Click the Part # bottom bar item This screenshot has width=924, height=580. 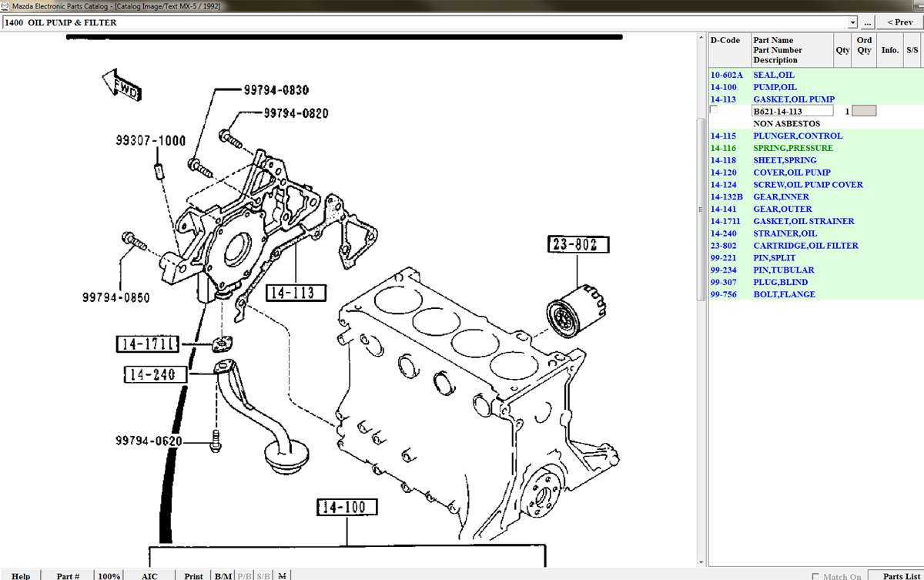(x=68, y=575)
